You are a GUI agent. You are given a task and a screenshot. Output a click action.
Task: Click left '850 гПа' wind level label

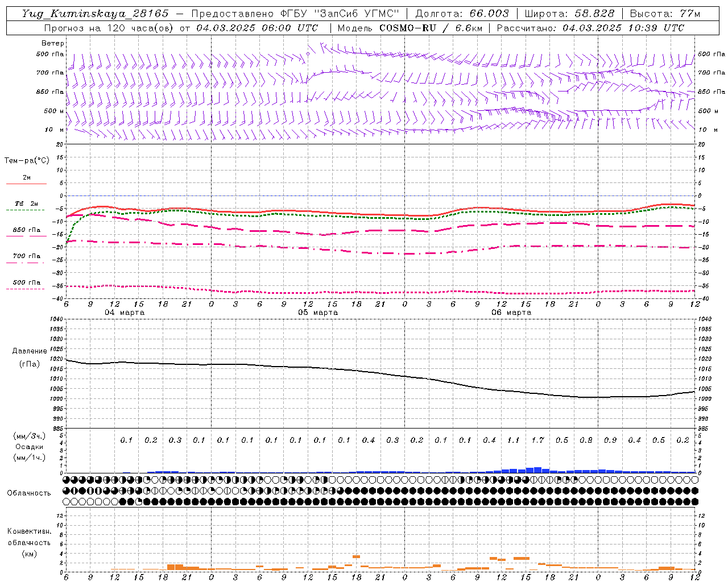tap(50, 92)
